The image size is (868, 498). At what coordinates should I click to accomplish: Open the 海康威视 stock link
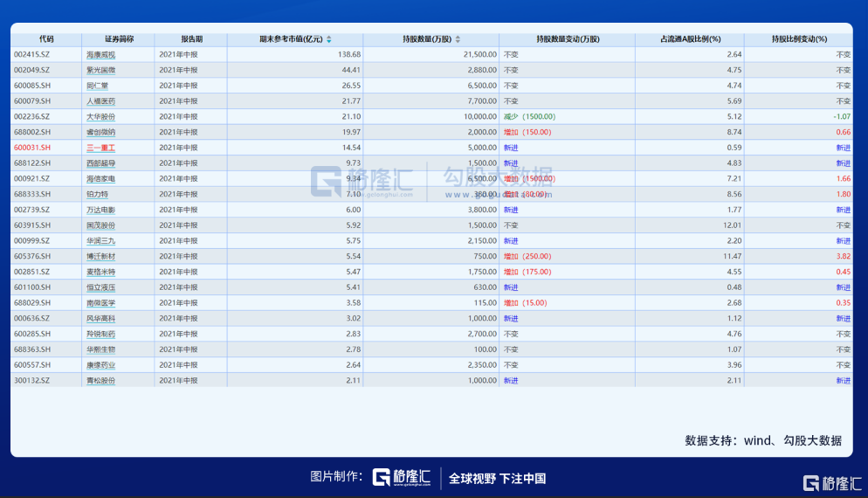[x=100, y=55]
